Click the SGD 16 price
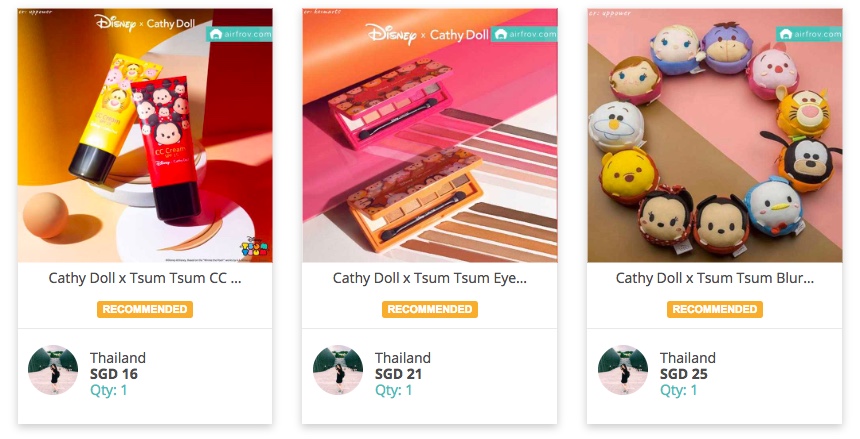This screenshot has width=860, height=439. point(114,374)
